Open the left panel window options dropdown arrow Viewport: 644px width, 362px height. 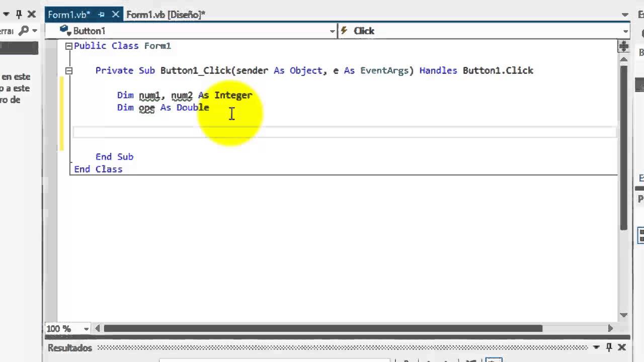click(7, 15)
